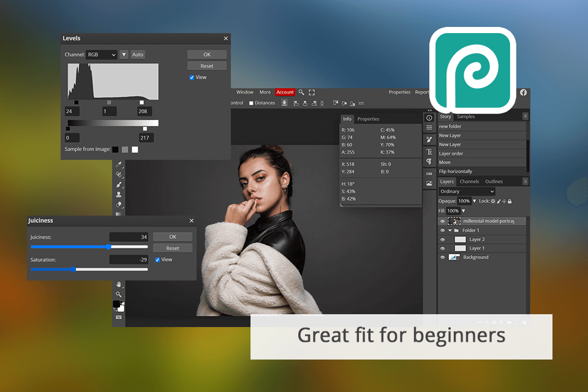Click Reset in the Juiciness dialog
This screenshot has height=392, width=588.
click(173, 248)
